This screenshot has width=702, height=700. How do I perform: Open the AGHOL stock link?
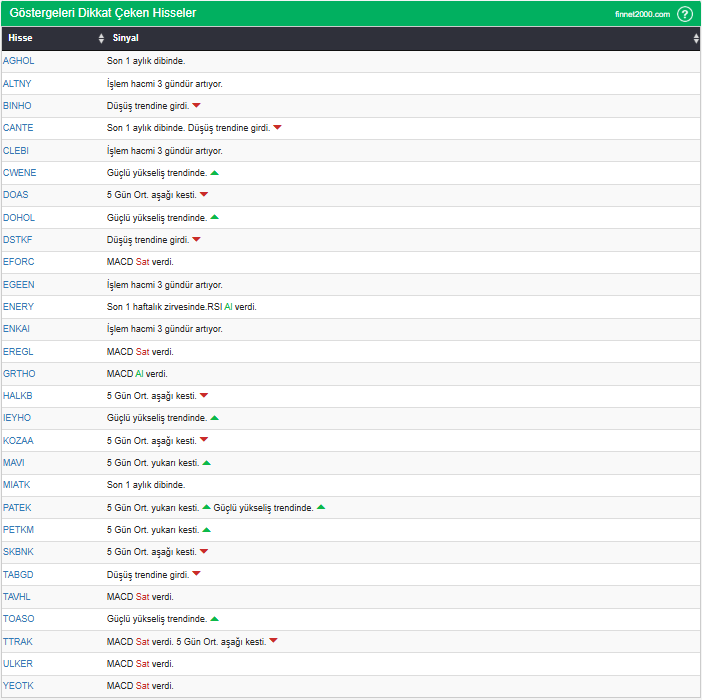click(x=18, y=61)
